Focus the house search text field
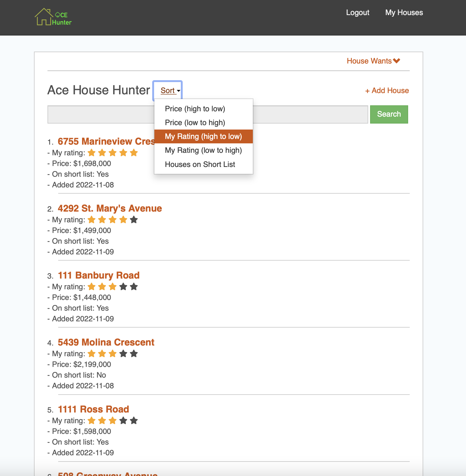The width and height of the screenshot is (466, 476). [x=101, y=114]
